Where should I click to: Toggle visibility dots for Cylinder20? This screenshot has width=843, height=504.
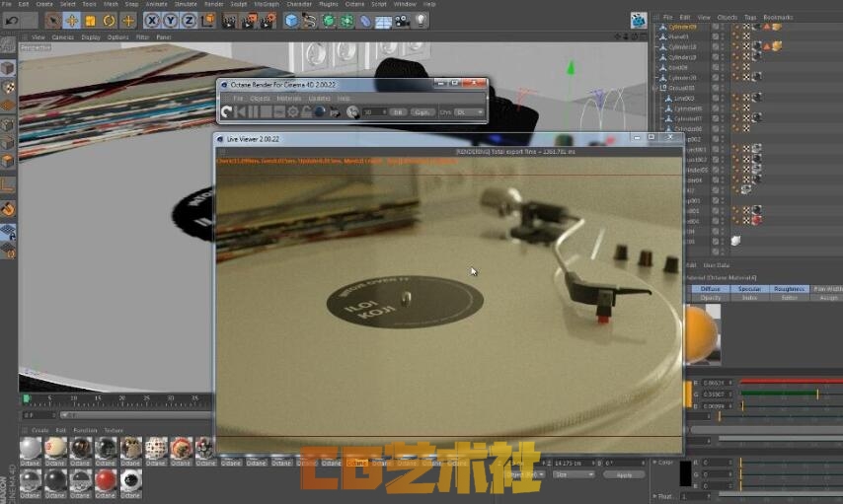pyautogui.click(x=722, y=78)
